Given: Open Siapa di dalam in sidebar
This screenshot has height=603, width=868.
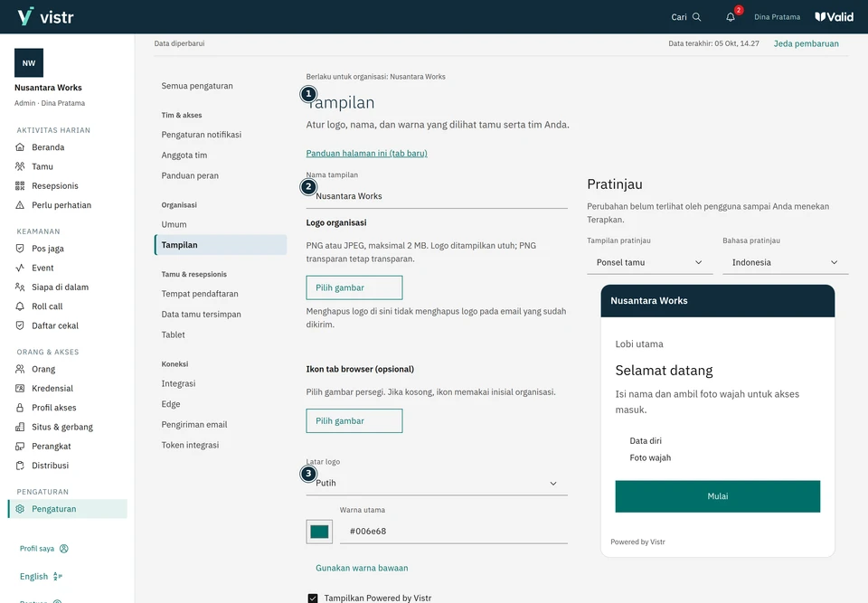Looking at the screenshot, I should pyautogui.click(x=61, y=287).
